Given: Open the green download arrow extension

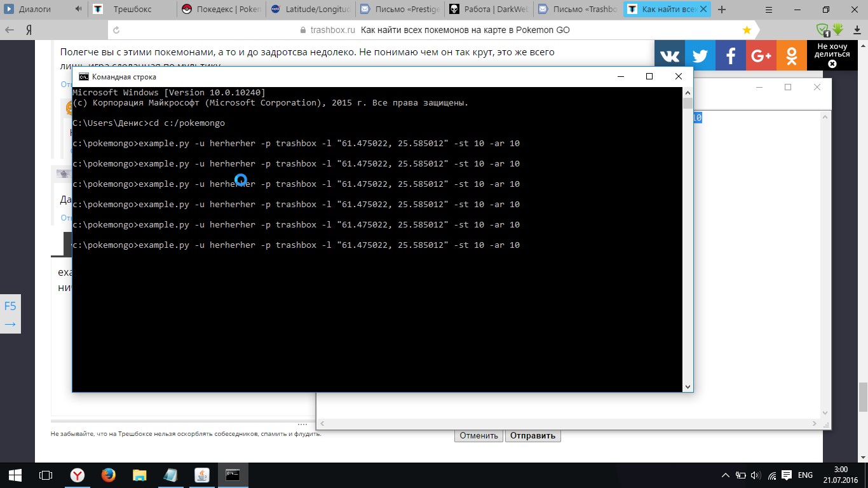Looking at the screenshot, I should click(x=837, y=29).
